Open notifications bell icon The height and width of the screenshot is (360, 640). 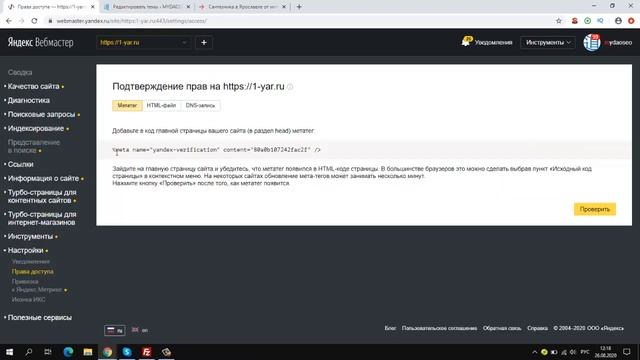coord(467,42)
